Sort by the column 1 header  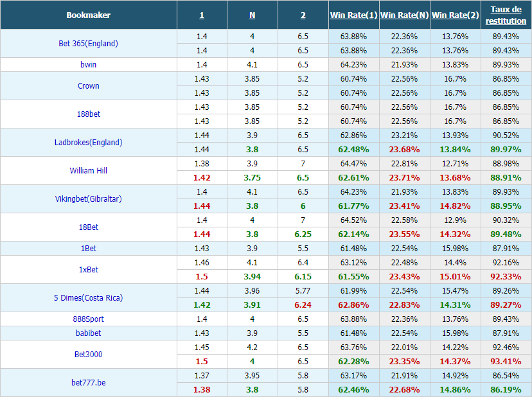click(202, 15)
